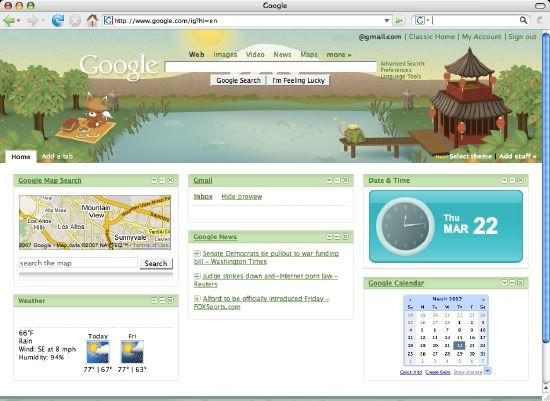Image resolution: width=550 pixels, height=401 pixels.
Task: Select the Home tab
Action: tap(21, 157)
